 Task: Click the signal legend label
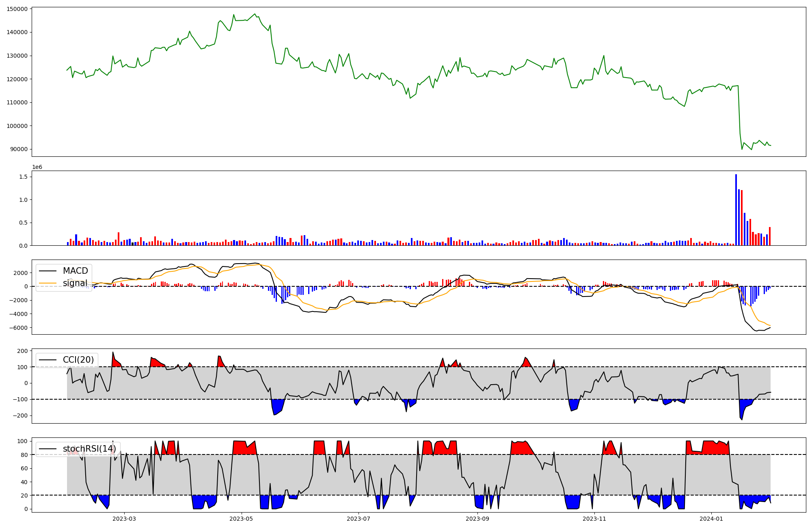coord(75,283)
